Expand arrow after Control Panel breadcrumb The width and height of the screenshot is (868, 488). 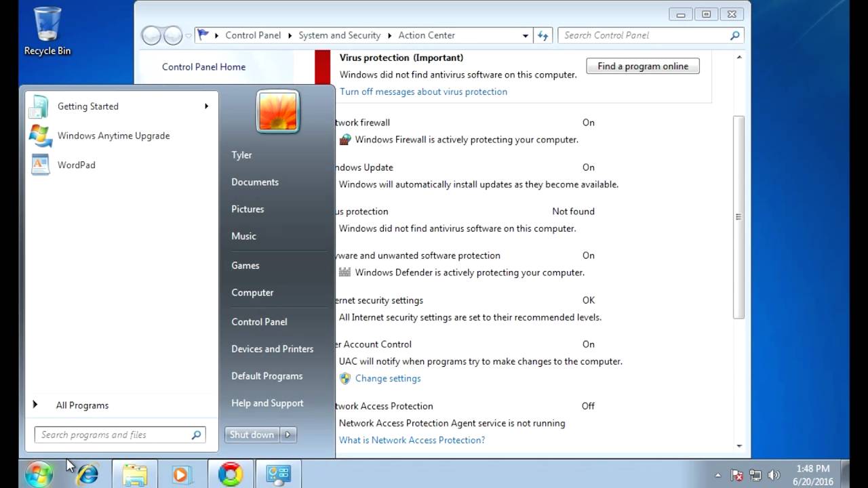[290, 35]
